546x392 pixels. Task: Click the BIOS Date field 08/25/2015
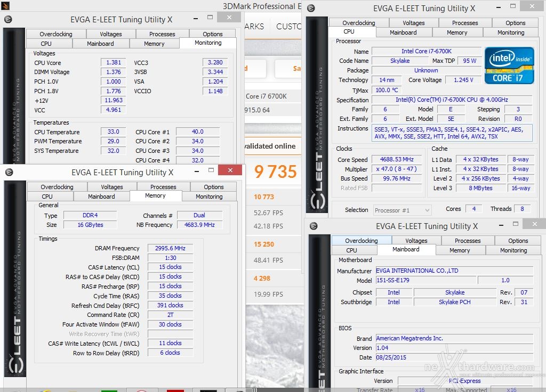pyautogui.click(x=454, y=357)
